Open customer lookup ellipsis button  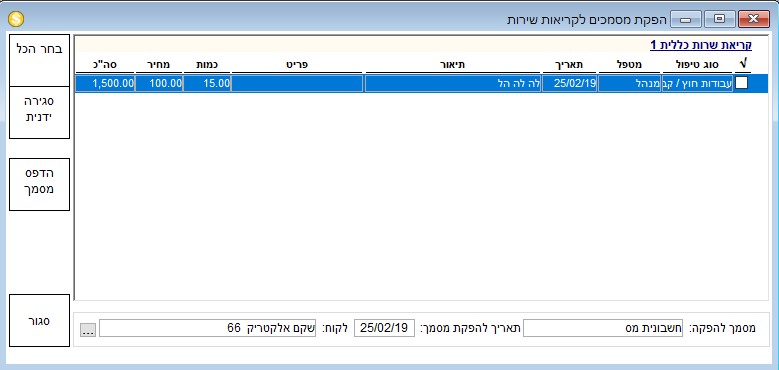88,329
